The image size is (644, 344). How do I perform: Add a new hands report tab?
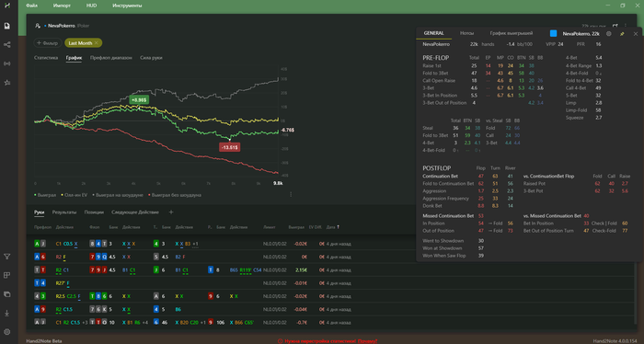click(171, 212)
